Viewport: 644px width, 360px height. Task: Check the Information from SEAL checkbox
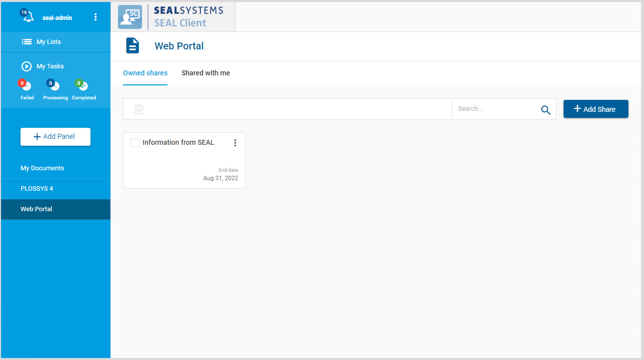(135, 143)
